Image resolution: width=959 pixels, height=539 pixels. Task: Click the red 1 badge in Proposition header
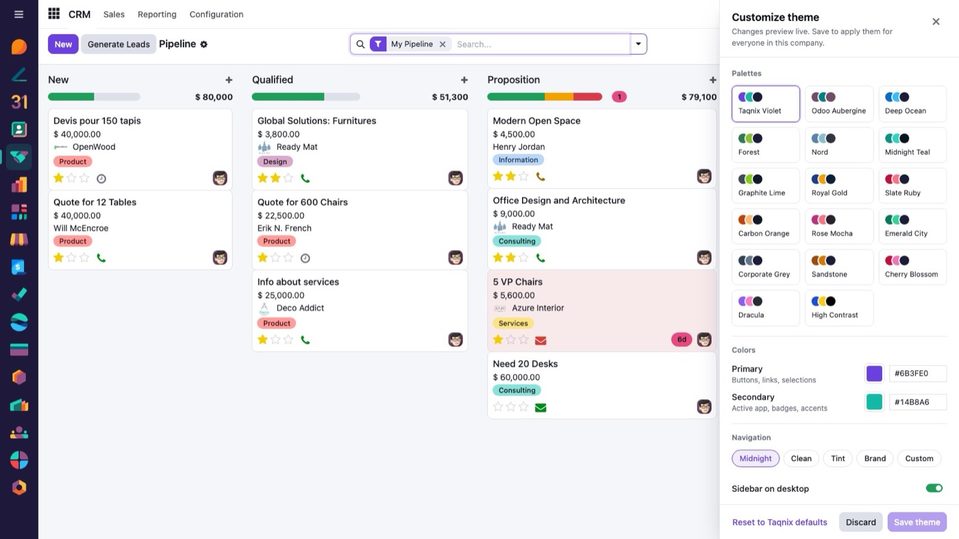point(619,97)
